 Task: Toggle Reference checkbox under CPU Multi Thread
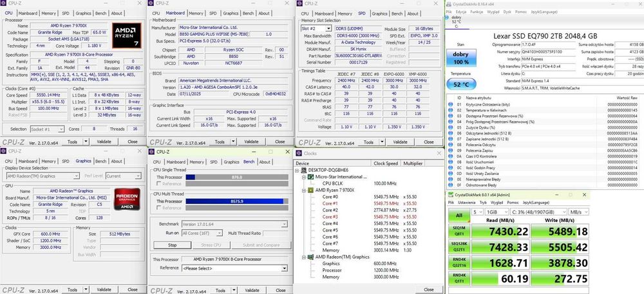coord(158,208)
